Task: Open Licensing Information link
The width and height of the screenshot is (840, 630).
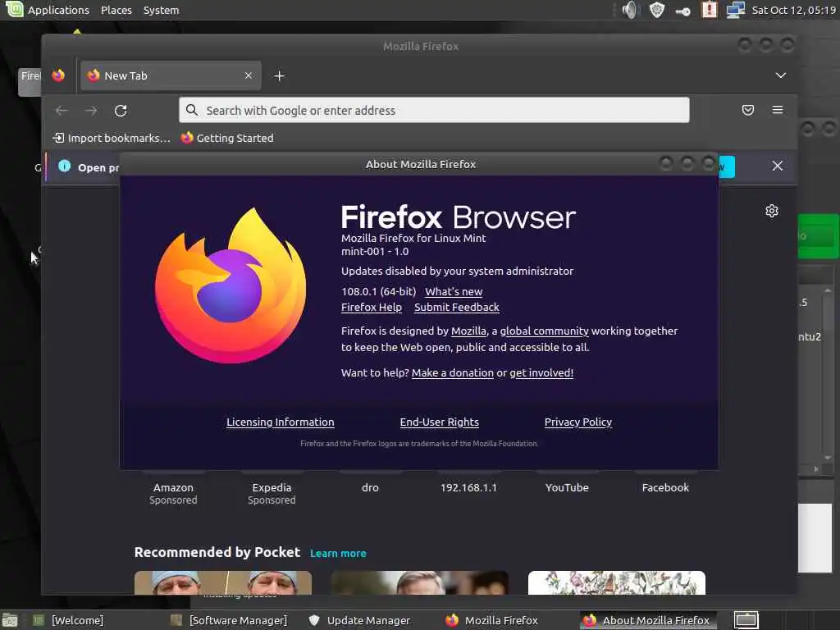Action: pyautogui.click(x=281, y=422)
